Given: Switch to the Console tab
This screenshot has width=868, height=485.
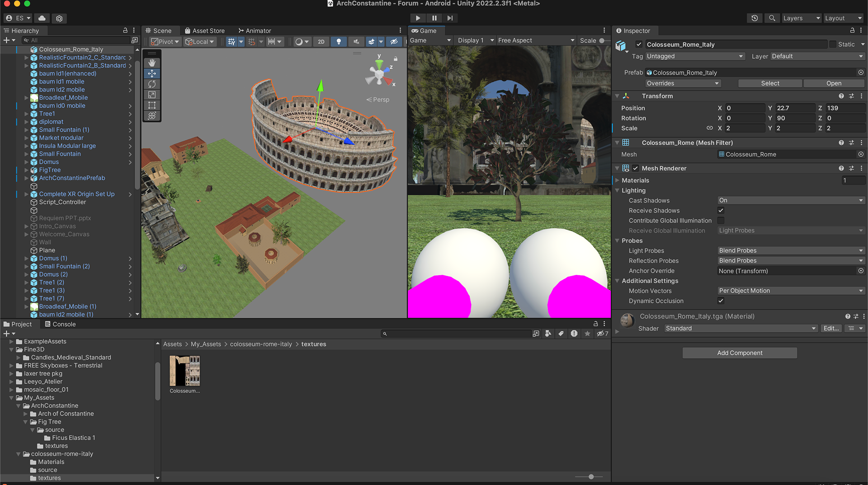Looking at the screenshot, I should click(60, 324).
